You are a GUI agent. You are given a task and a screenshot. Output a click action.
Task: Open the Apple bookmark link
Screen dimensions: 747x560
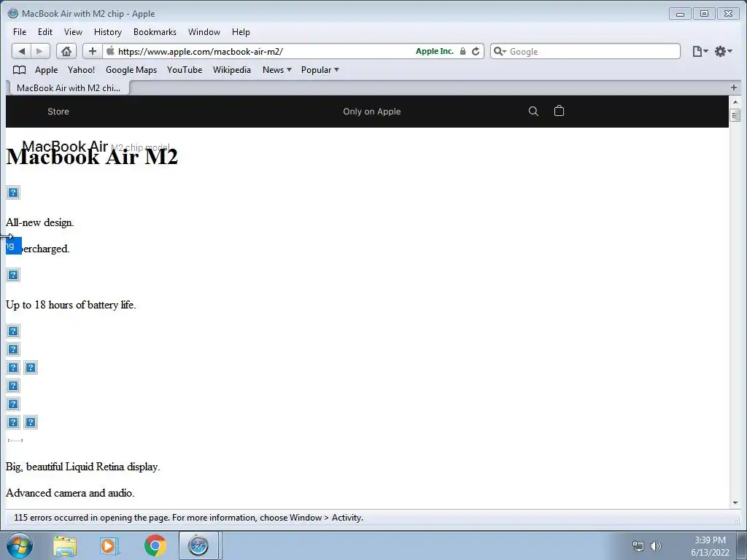[46, 70]
